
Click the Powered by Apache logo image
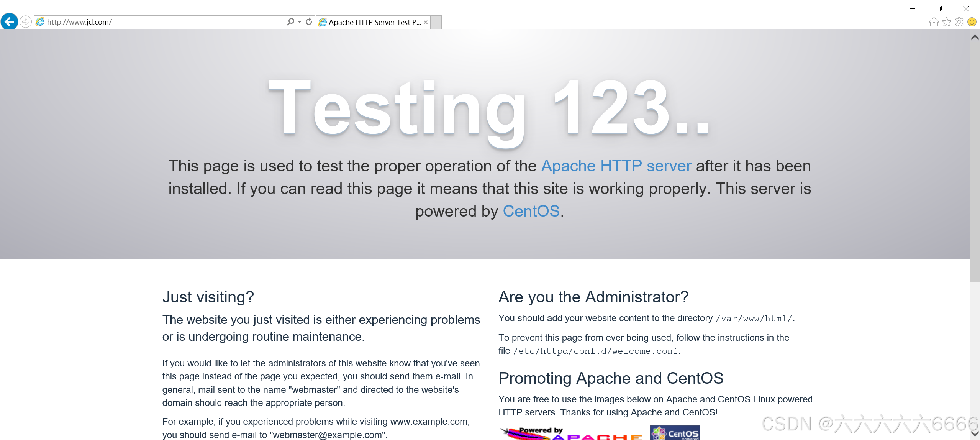pyautogui.click(x=571, y=433)
